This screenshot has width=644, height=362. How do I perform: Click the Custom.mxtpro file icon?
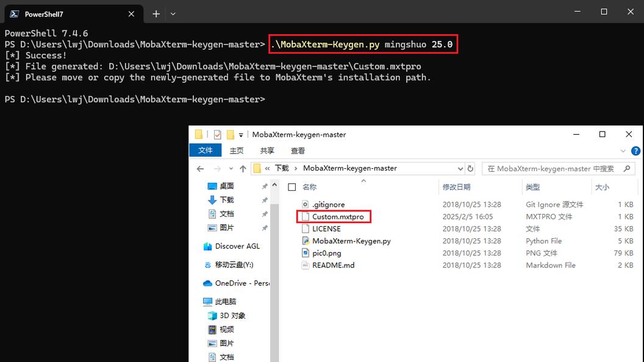(305, 217)
